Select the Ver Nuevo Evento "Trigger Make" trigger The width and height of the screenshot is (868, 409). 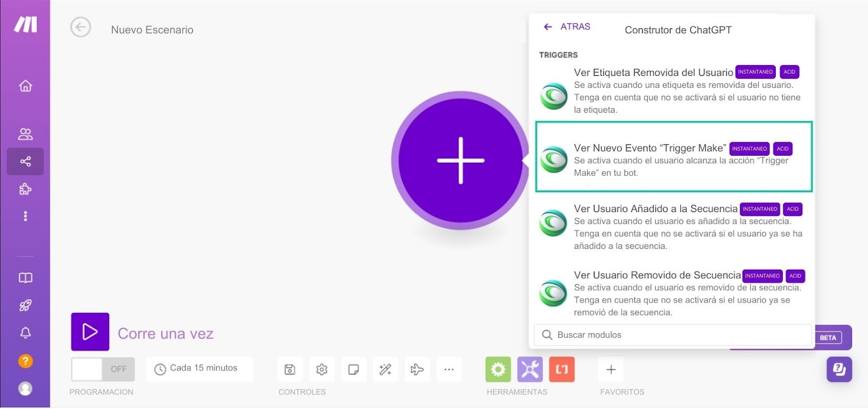(x=673, y=157)
